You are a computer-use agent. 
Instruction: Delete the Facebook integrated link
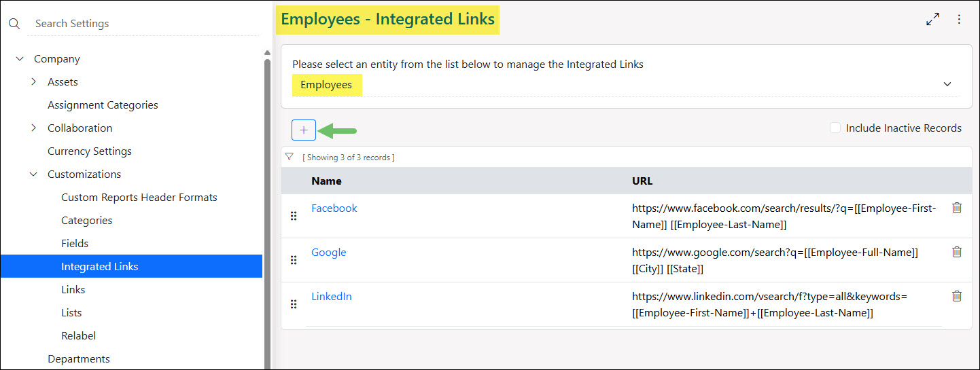tap(956, 208)
